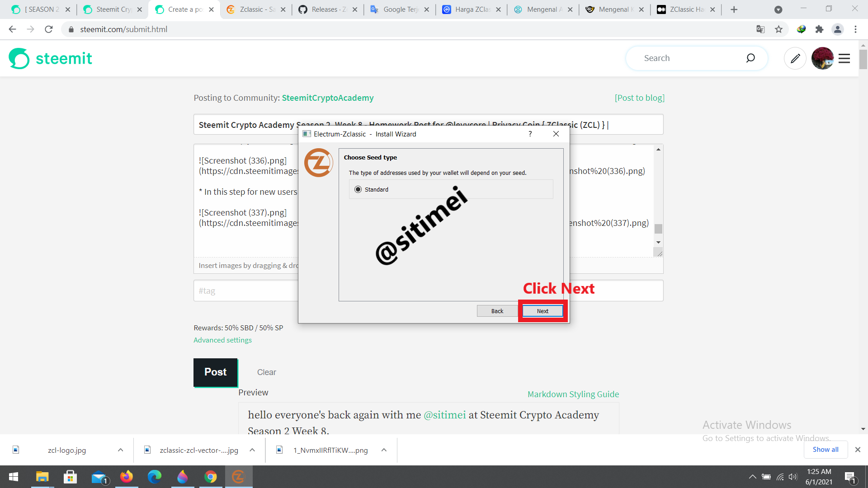Screen dimensions: 868x488
Task: Open Chrome profile account icon
Action: pos(837,29)
